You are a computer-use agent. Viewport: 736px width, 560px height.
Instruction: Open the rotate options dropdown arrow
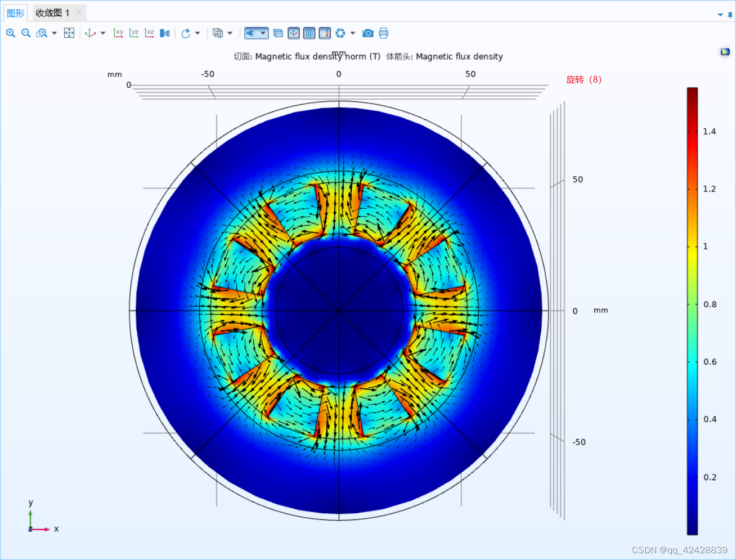click(x=198, y=33)
